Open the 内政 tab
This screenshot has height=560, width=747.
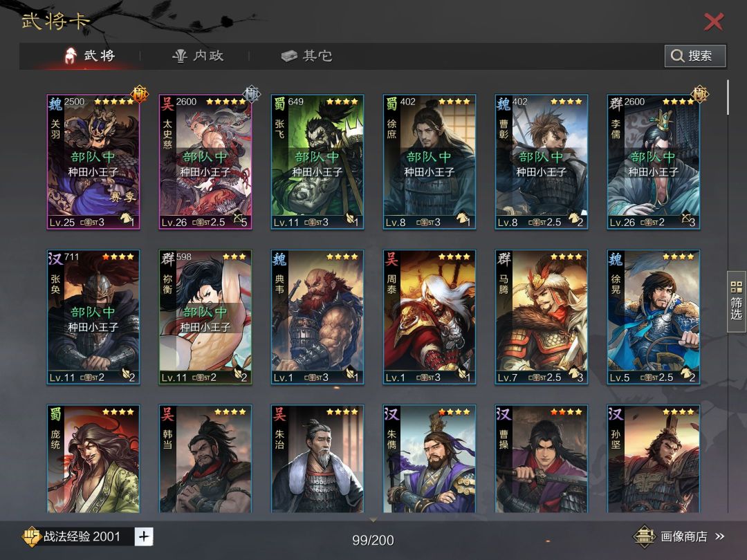(x=198, y=56)
